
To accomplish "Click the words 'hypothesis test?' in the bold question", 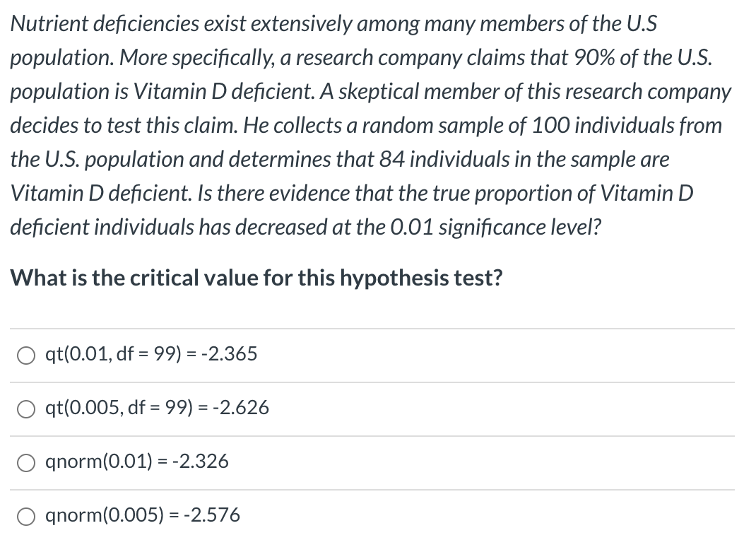I will 422,278.
